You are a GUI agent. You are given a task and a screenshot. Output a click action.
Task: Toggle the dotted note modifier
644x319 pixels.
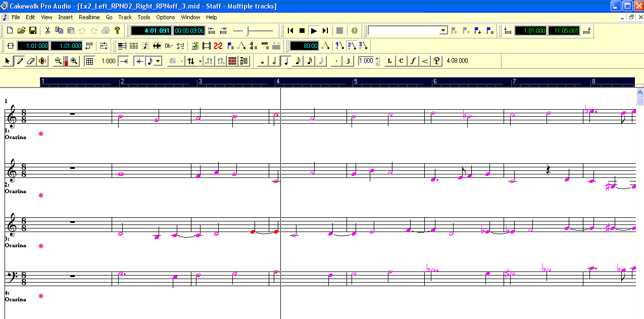point(337,61)
